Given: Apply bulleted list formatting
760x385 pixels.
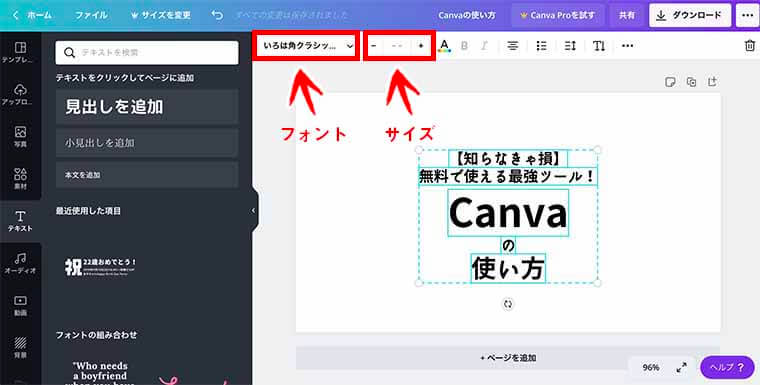Looking at the screenshot, I should click(541, 46).
